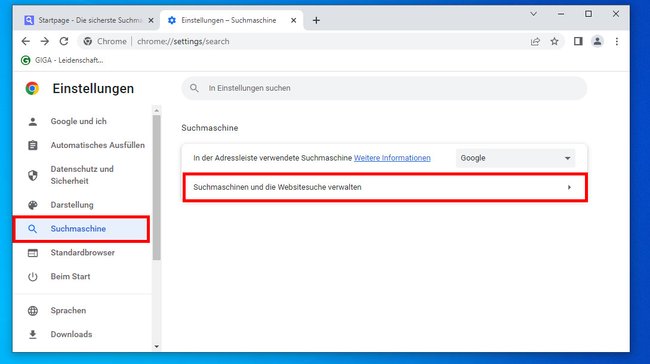This screenshot has height=364, width=650.
Task: Go forward with the forward arrow
Action: pyautogui.click(x=45, y=41)
